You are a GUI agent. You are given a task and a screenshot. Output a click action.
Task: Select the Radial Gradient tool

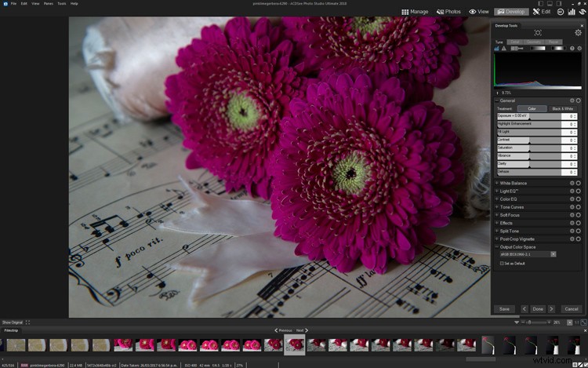point(558,49)
